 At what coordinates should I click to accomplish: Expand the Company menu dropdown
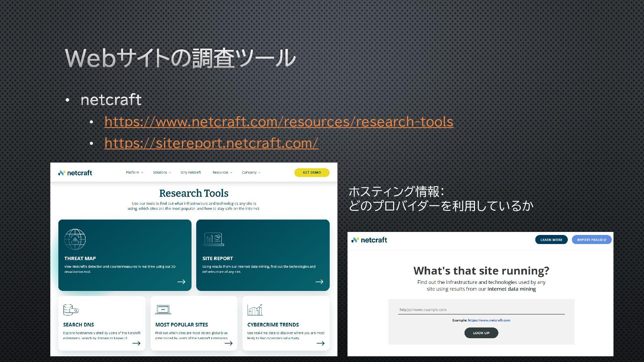point(251,172)
